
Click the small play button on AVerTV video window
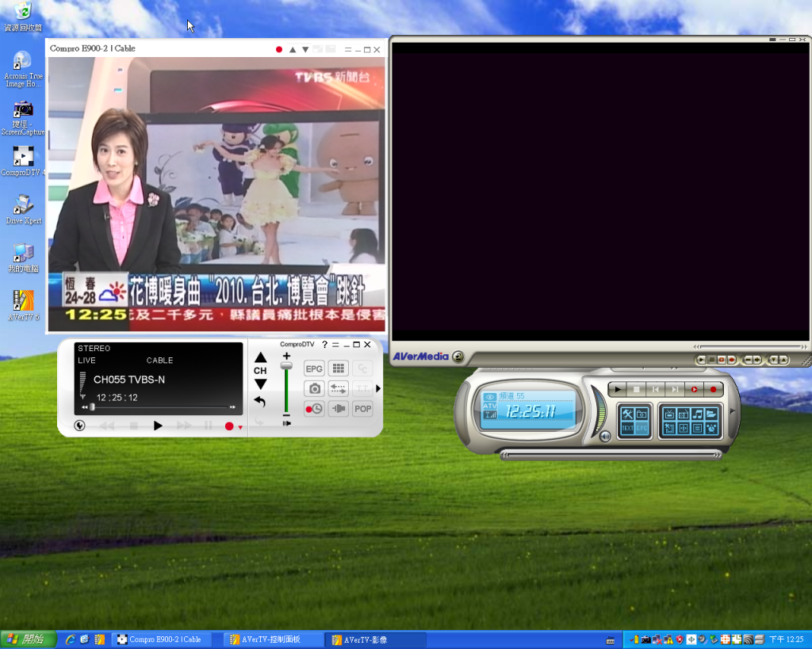coord(701,360)
